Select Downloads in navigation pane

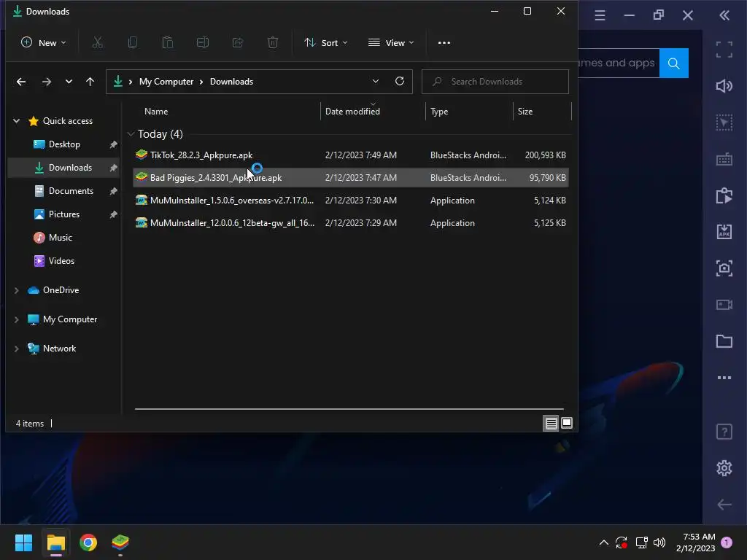tap(64, 168)
